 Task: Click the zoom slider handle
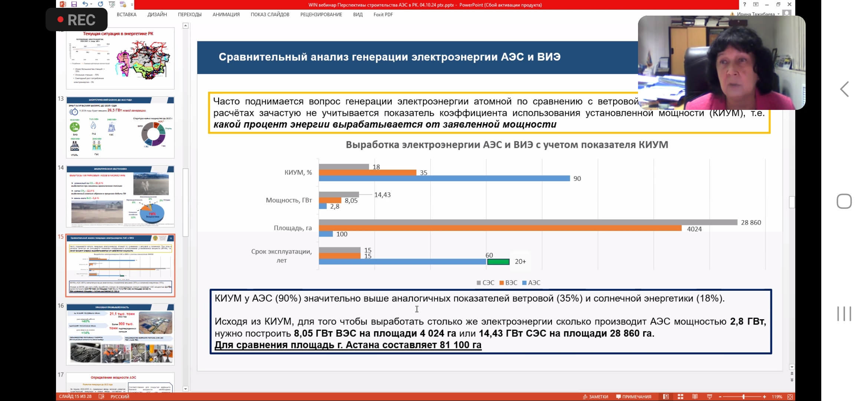click(743, 397)
